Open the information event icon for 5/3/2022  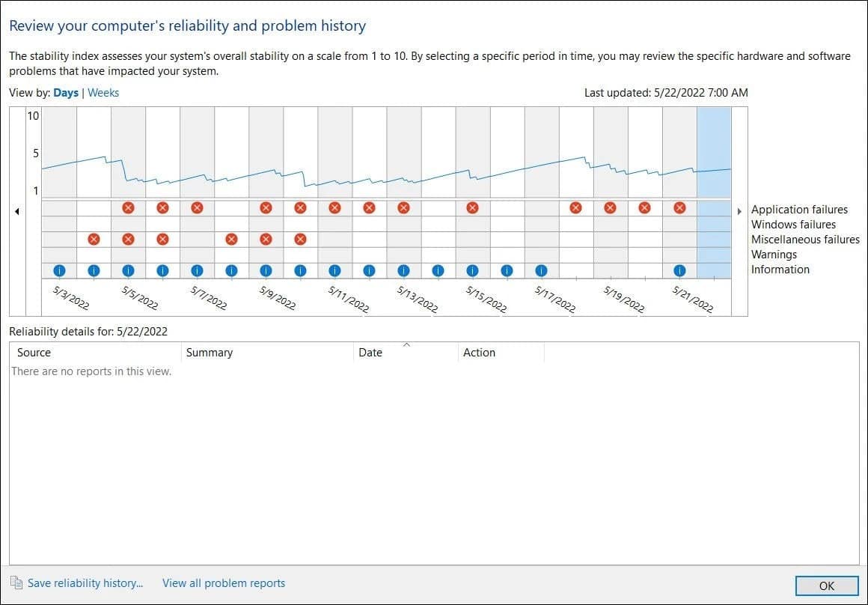[x=59, y=270]
